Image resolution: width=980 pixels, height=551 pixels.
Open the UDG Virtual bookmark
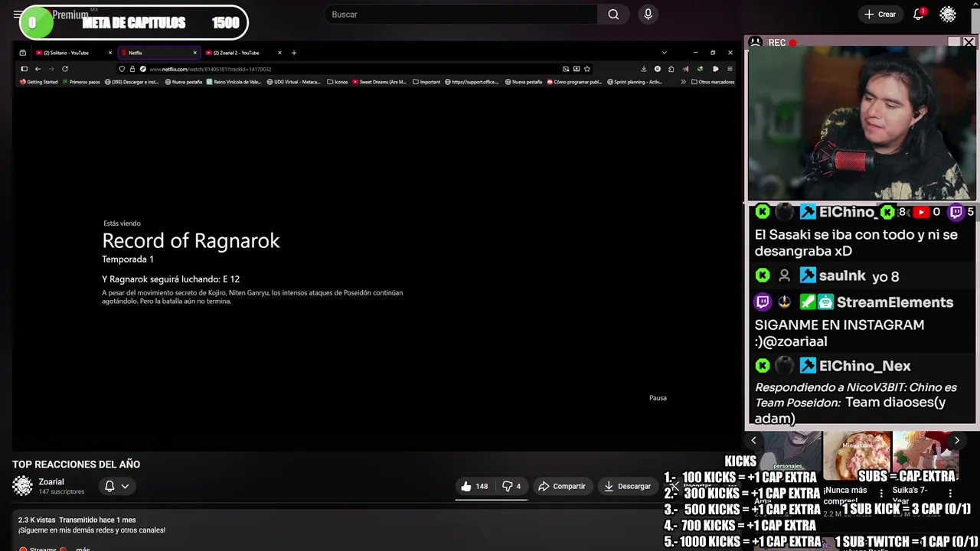[x=294, y=82]
